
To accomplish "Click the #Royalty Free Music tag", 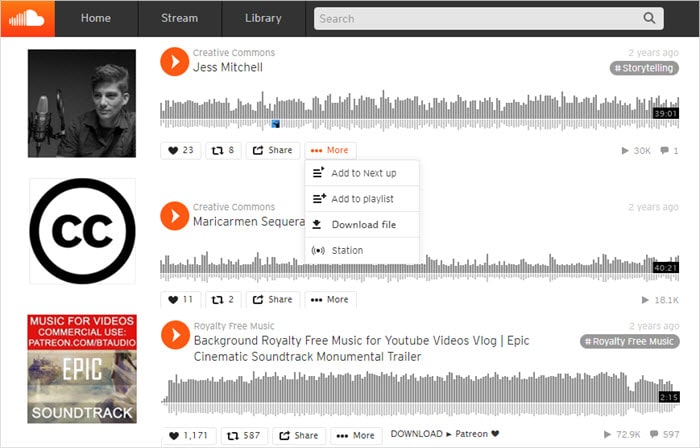I will pos(630,342).
